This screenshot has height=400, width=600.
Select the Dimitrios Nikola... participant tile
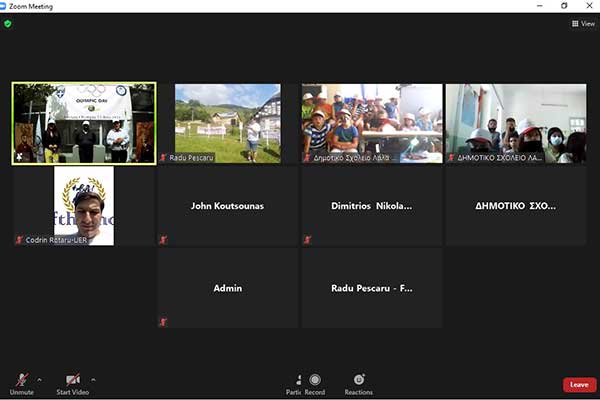372,206
